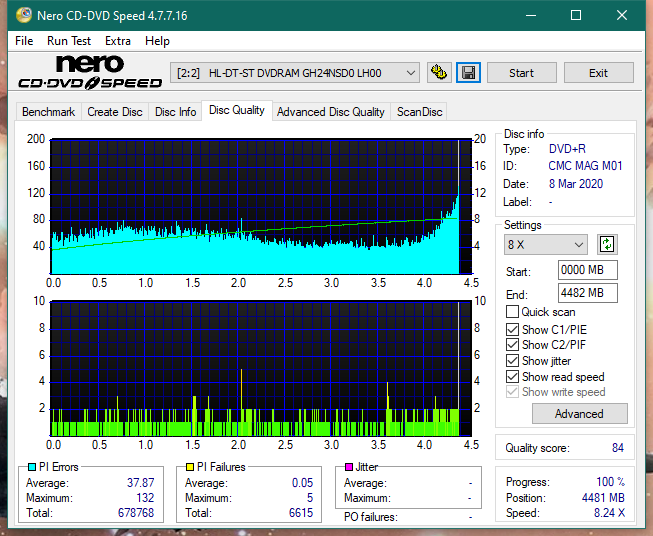
Task: Click the Show write speed checkbox
Action: pos(512,392)
